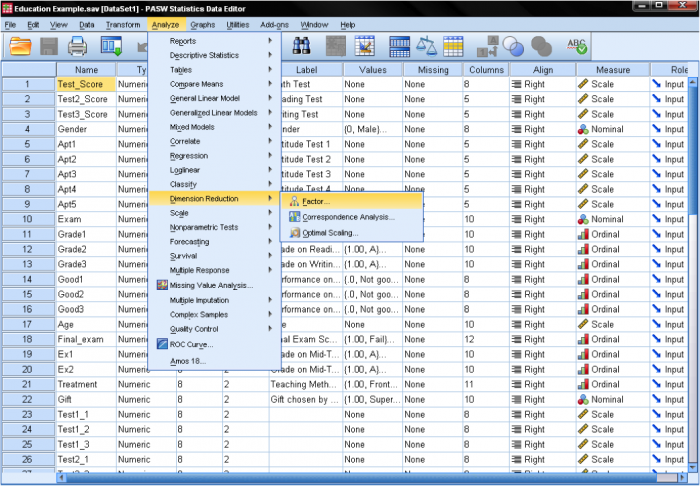700x486 pixels.
Task: Click the Measure column header
Action: click(x=611, y=70)
